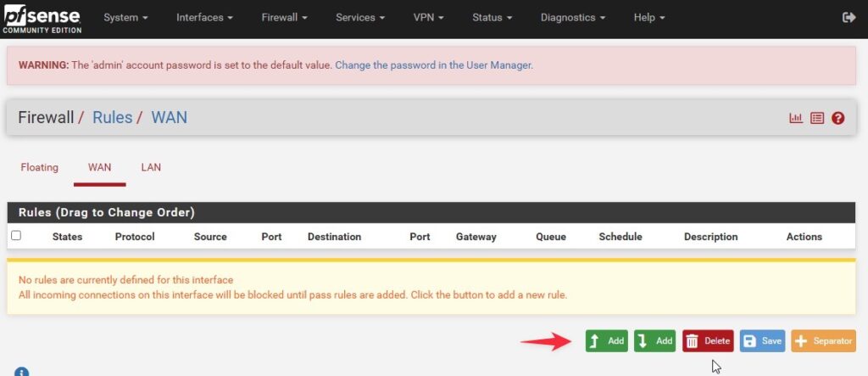Click the red help question mark icon
The height and width of the screenshot is (376, 868).
(x=838, y=118)
